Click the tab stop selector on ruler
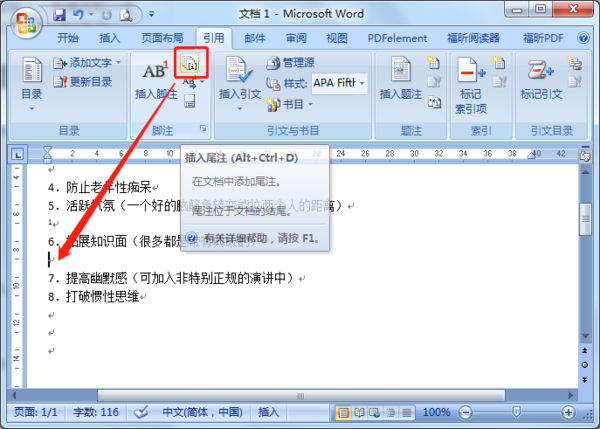This screenshot has height=429, width=600. point(18,154)
